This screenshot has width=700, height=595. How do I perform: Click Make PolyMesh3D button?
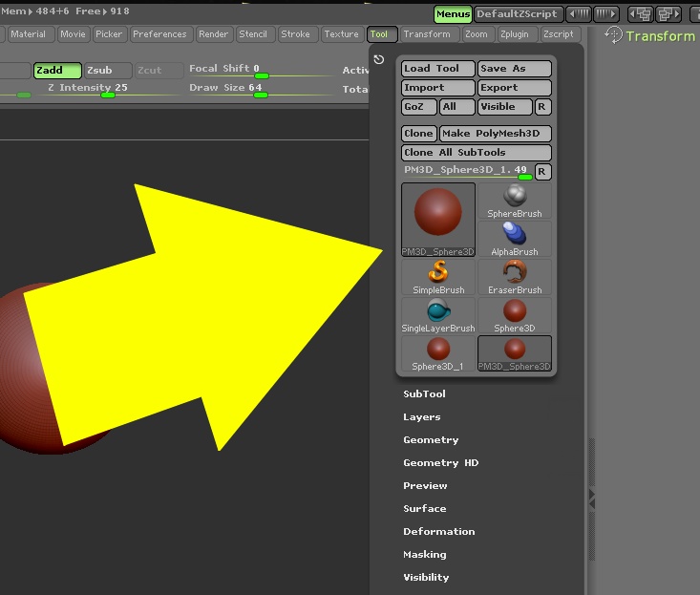(496, 134)
